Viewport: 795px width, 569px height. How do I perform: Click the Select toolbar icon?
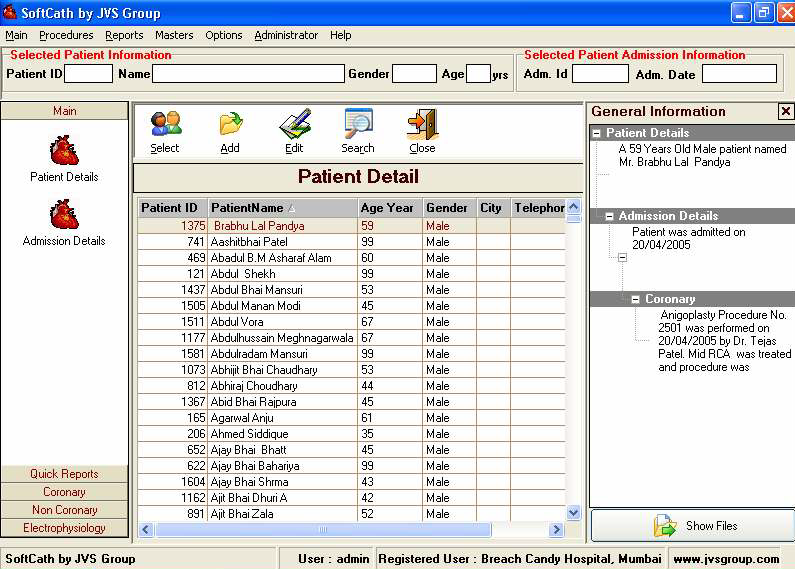(165, 124)
